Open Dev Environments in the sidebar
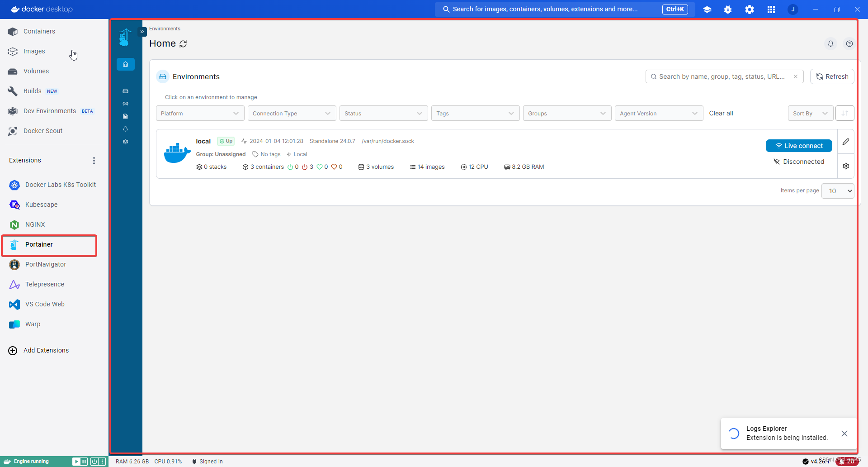Viewport: 868px width, 467px height. click(x=54, y=111)
